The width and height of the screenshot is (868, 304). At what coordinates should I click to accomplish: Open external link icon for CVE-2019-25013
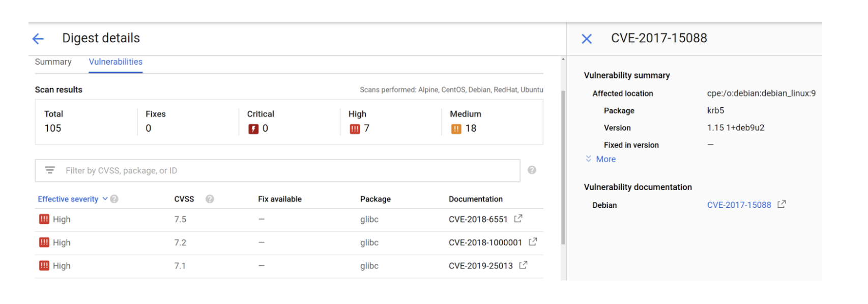click(x=523, y=265)
